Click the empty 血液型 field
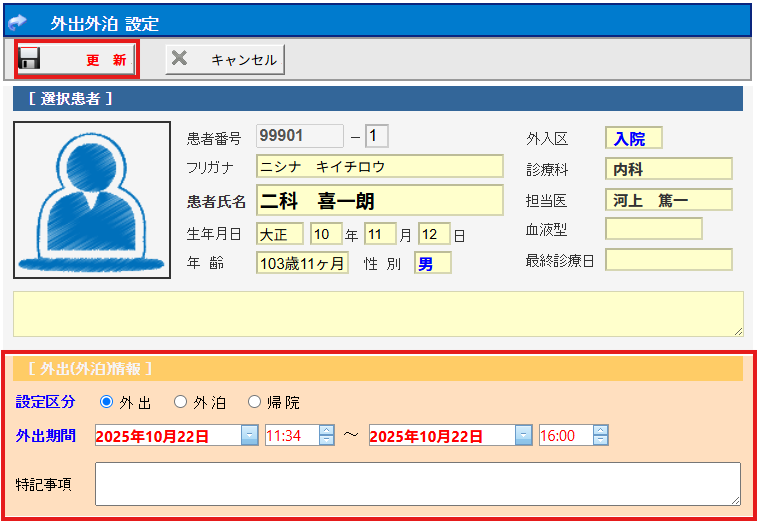 coord(653,229)
